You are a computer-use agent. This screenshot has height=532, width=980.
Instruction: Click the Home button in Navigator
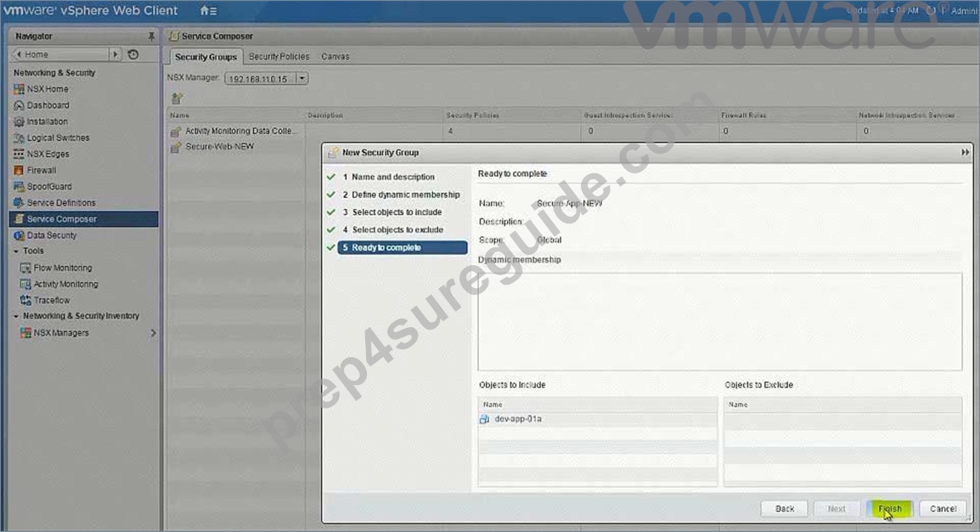coord(63,54)
